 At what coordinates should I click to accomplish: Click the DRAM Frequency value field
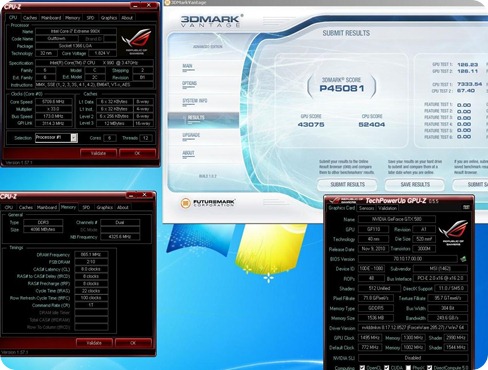click(x=91, y=254)
